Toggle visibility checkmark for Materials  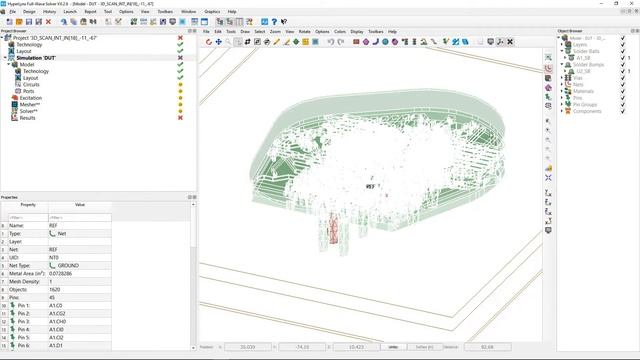(x=623, y=91)
